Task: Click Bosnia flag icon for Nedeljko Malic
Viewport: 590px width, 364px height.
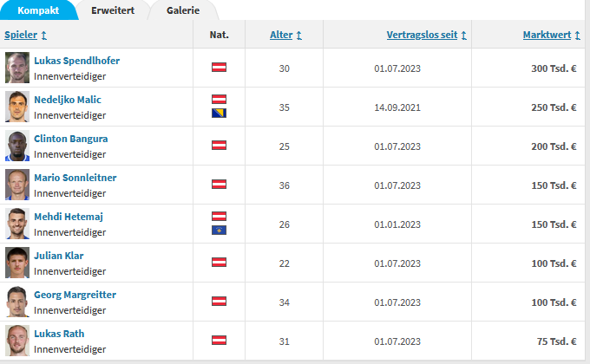Action: [219, 114]
